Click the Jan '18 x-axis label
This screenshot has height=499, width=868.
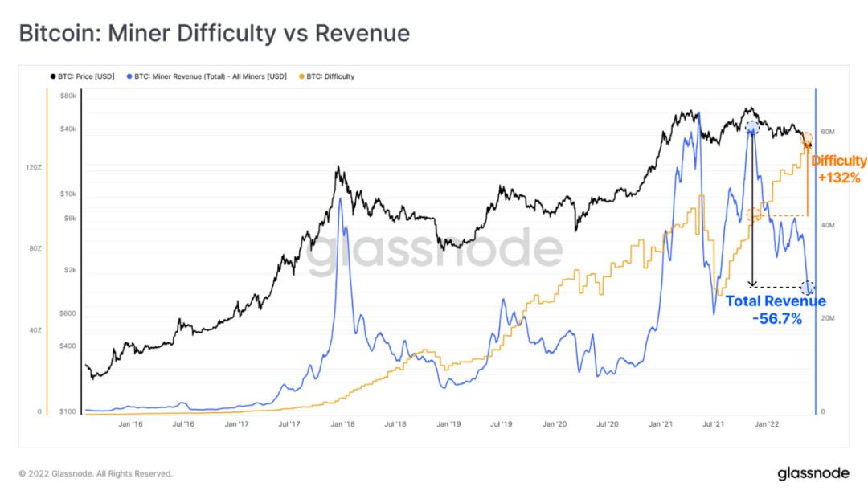(x=342, y=424)
